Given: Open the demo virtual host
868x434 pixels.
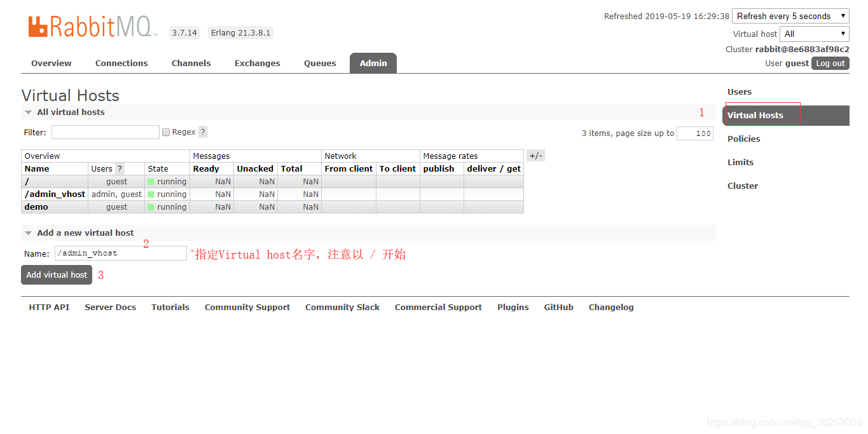Looking at the screenshot, I should (x=36, y=207).
